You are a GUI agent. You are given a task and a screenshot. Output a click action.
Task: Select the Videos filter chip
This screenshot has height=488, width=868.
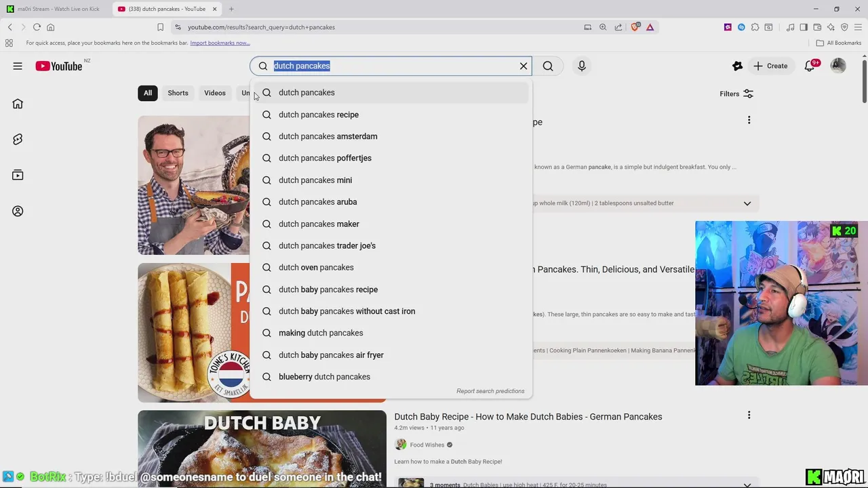click(215, 93)
